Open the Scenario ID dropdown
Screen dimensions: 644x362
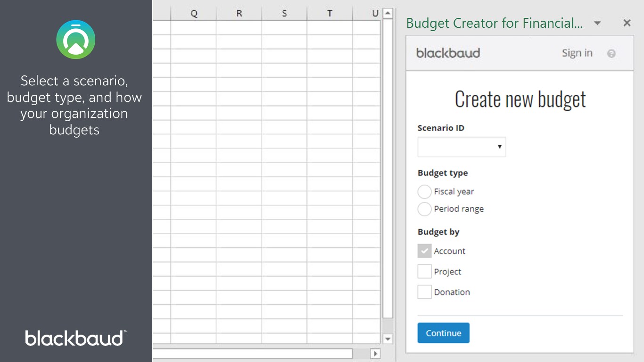(x=462, y=147)
